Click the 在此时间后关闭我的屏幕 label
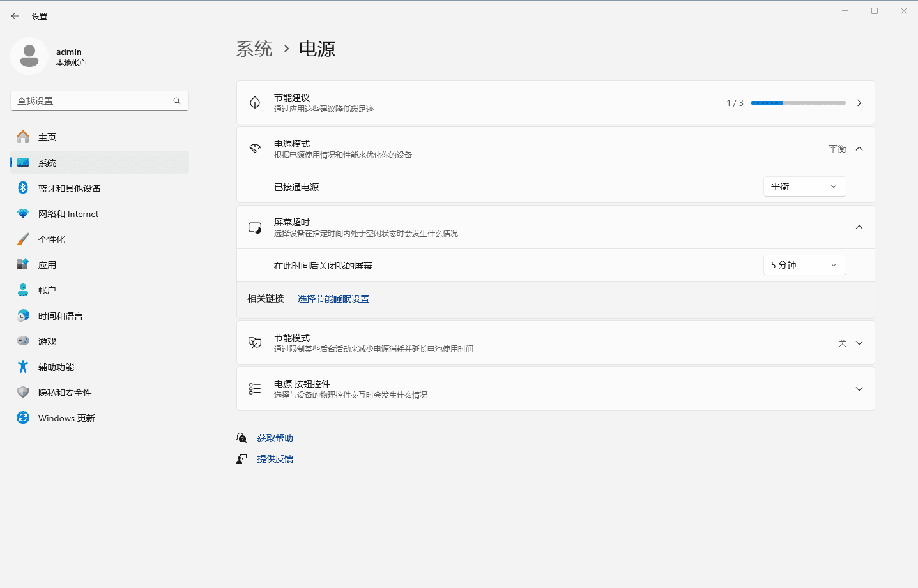 tap(323, 266)
